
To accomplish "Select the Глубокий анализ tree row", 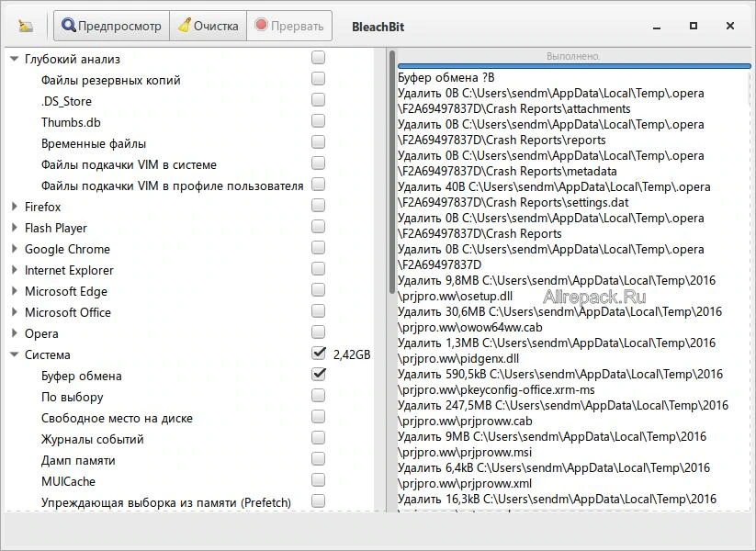I will 73,60.
